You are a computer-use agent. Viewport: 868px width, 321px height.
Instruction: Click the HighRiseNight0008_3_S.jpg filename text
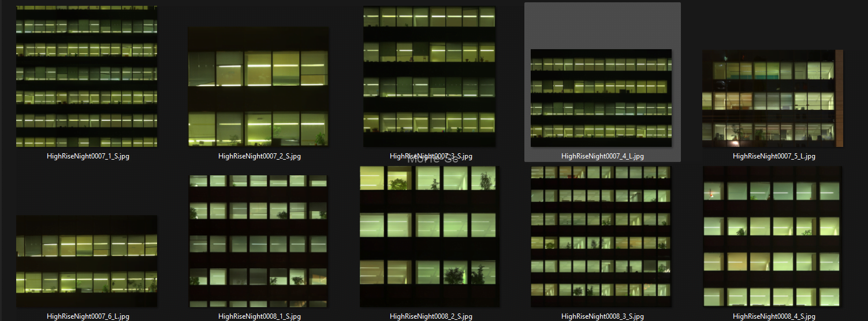pos(602,316)
